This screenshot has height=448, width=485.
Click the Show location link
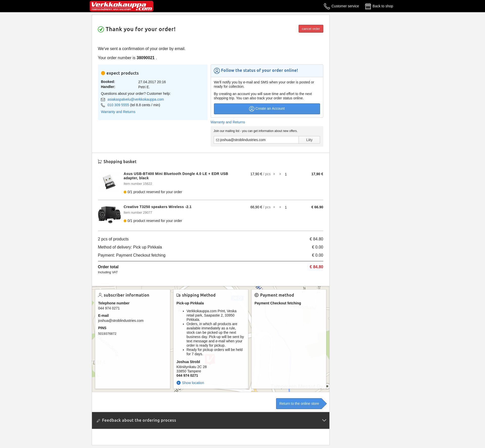193,383
